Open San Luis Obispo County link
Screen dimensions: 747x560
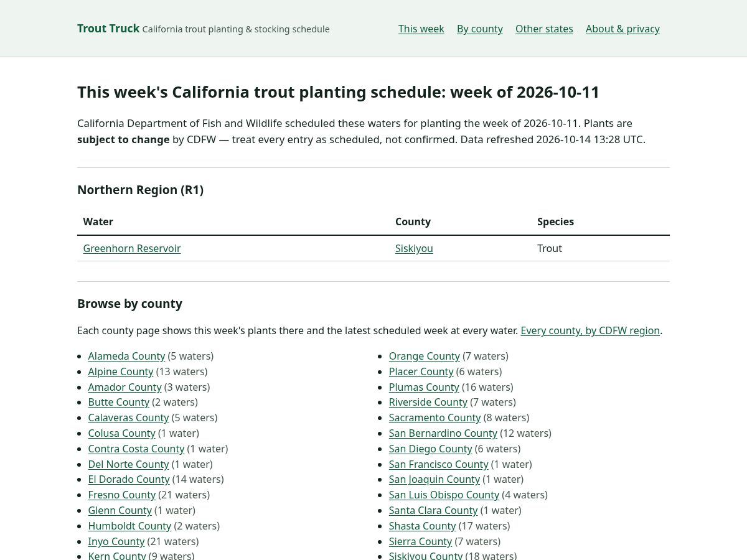444,495
